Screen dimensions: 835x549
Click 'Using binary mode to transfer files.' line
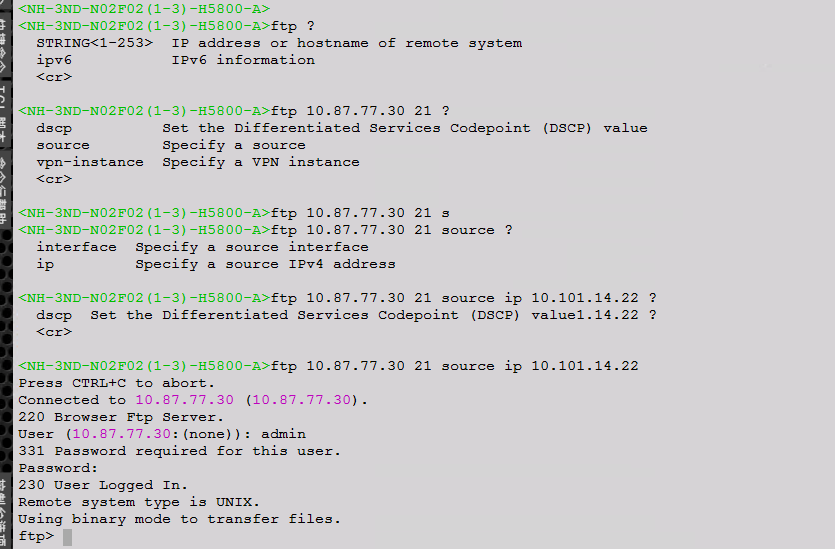(x=180, y=519)
